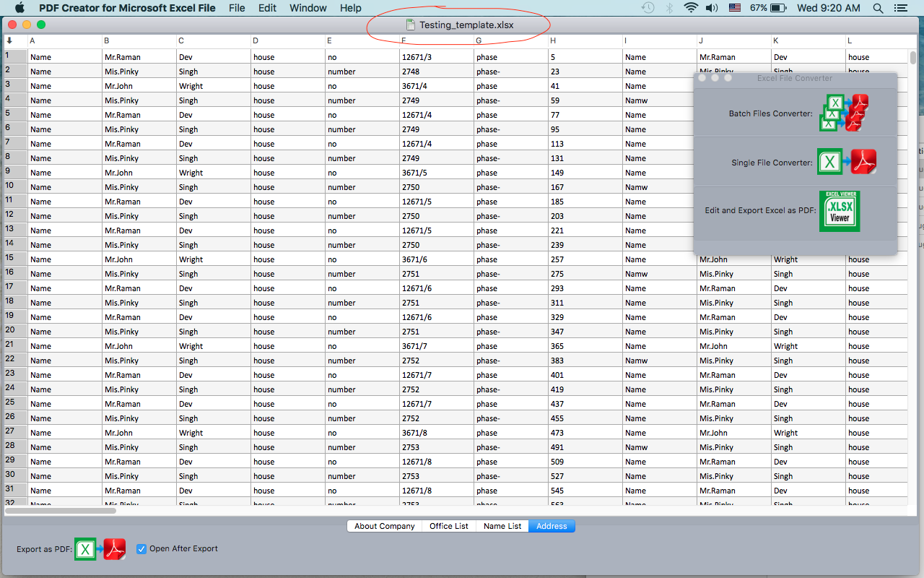Open the PDF Creator application menu

(127, 8)
